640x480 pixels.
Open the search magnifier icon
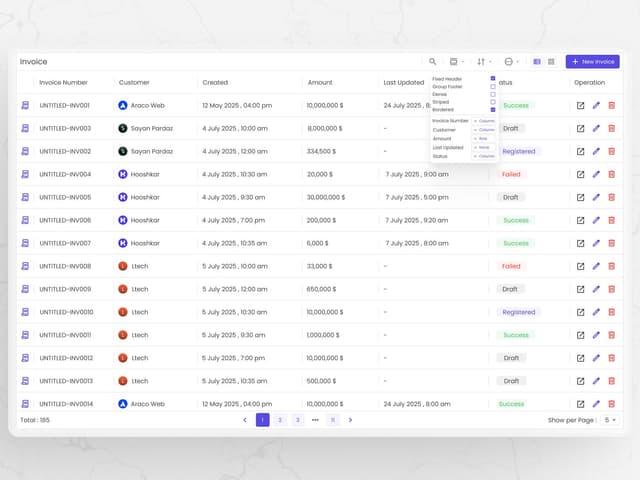point(432,62)
